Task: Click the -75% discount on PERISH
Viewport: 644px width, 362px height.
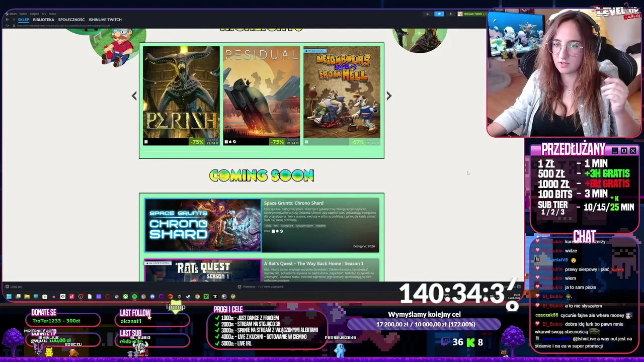Action: click(197, 142)
